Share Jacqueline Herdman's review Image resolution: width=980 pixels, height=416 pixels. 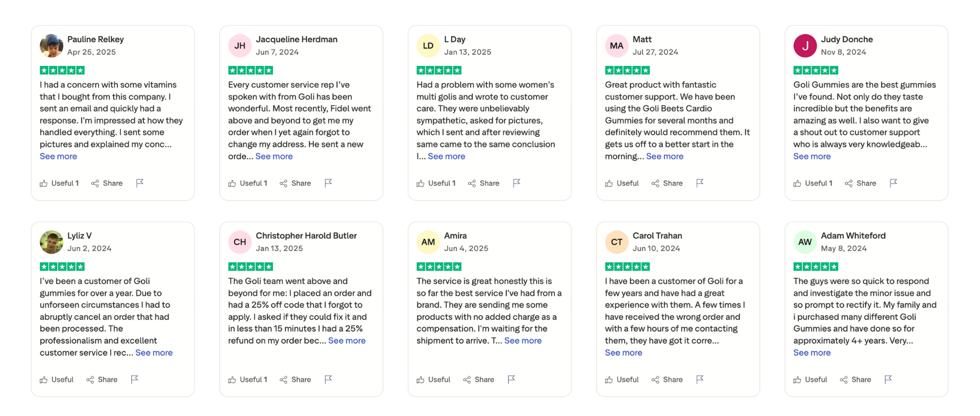click(x=295, y=183)
